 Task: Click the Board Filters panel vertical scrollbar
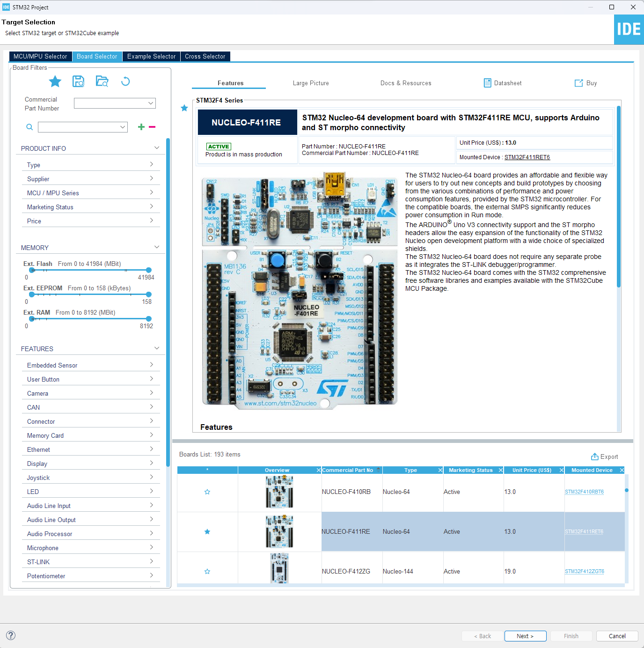point(168,302)
